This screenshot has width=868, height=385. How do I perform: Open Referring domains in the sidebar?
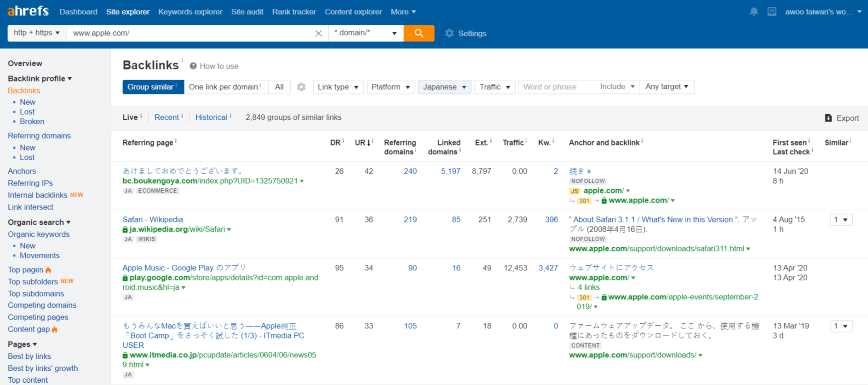pos(39,136)
